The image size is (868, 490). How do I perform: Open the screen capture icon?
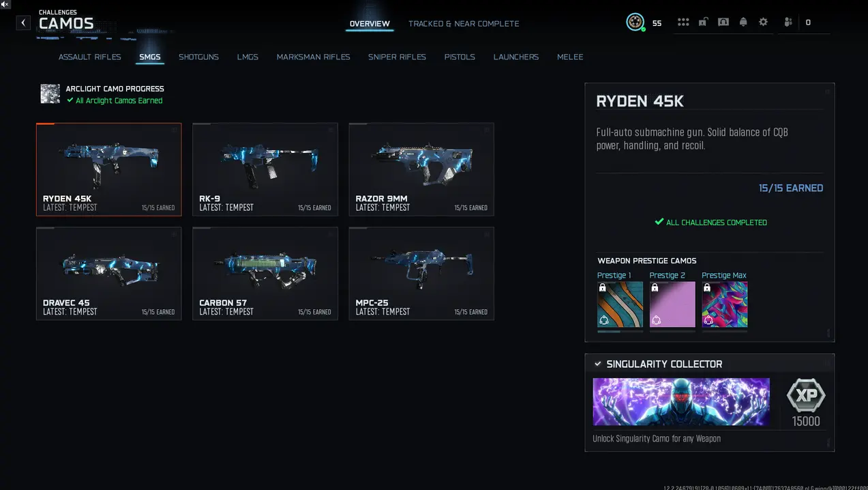click(x=723, y=22)
